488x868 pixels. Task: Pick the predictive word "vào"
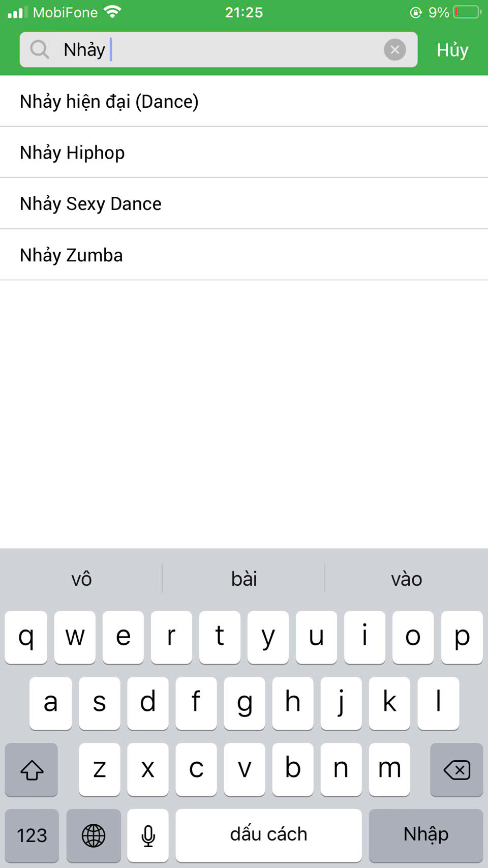tap(407, 579)
